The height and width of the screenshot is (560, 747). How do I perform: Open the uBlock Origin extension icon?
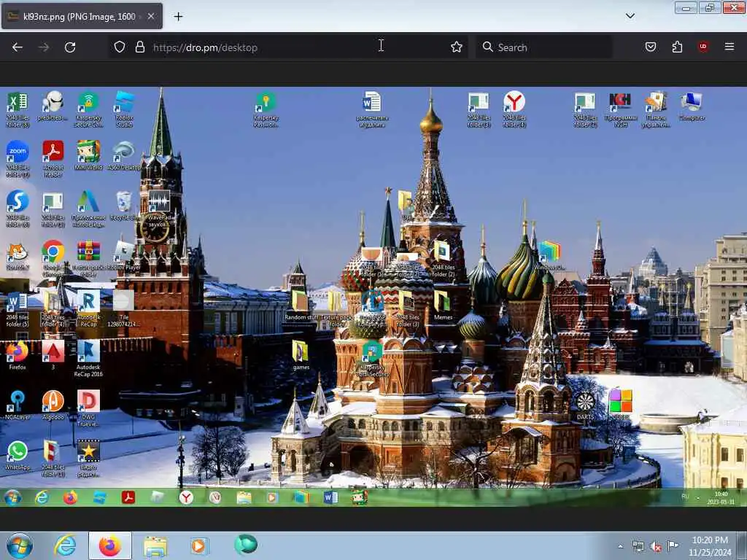point(703,47)
